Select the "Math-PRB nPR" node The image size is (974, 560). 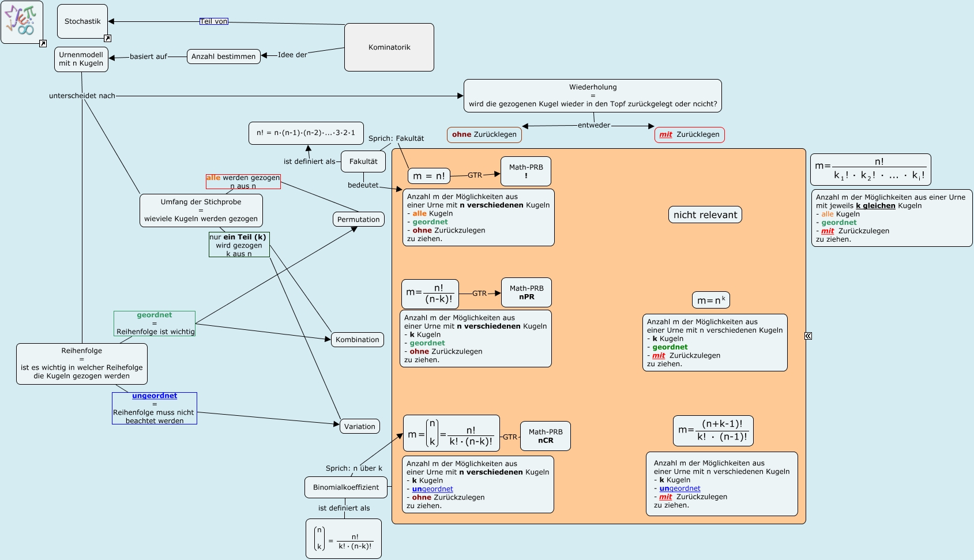click(527, 292)
